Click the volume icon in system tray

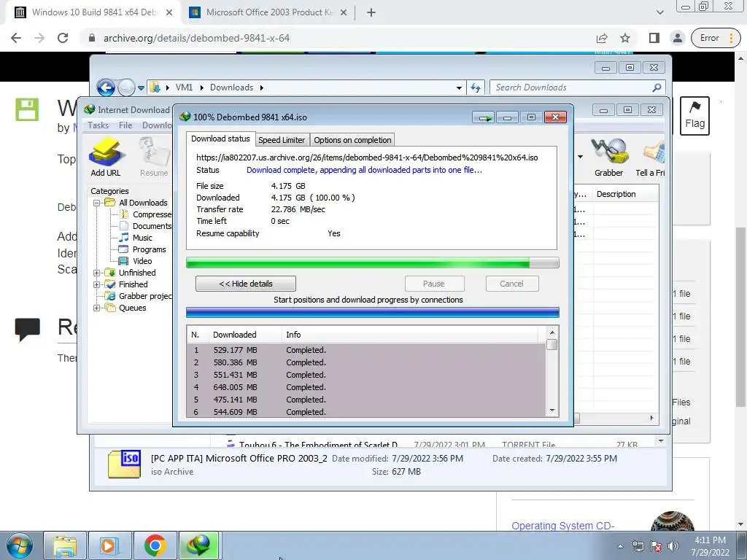[x=673, y=546]
